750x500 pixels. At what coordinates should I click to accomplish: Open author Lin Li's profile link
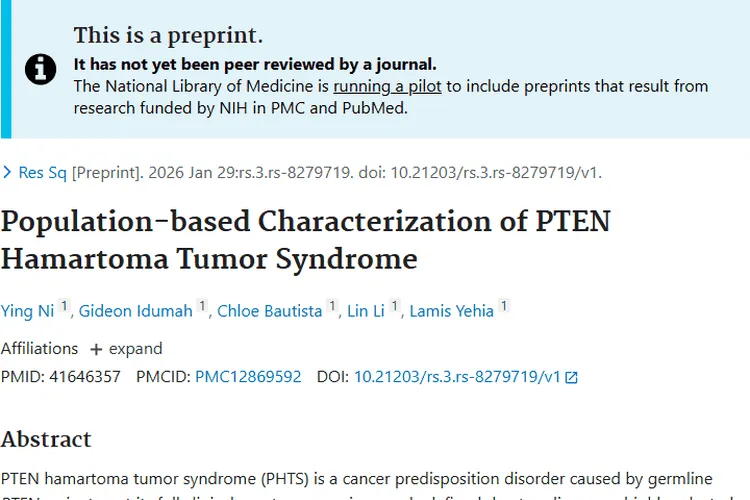point(367,311)
